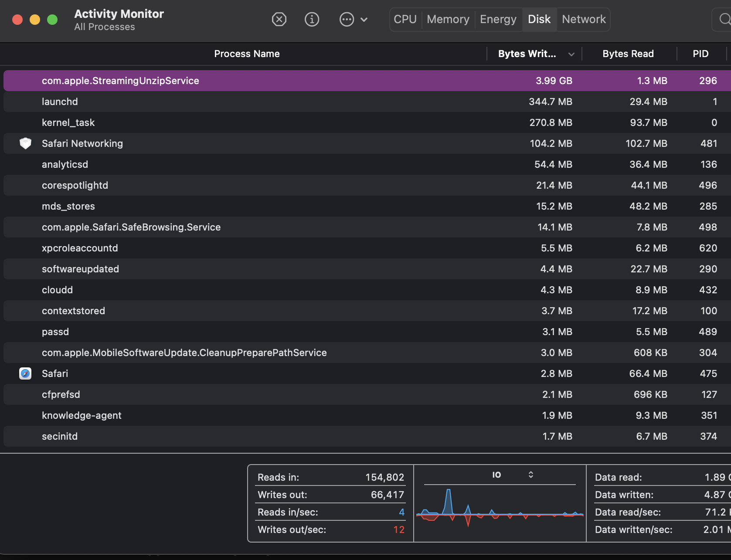Screen dimensions: 731x560
Task: Click the IO activity graph
Action: coord(500,512)
